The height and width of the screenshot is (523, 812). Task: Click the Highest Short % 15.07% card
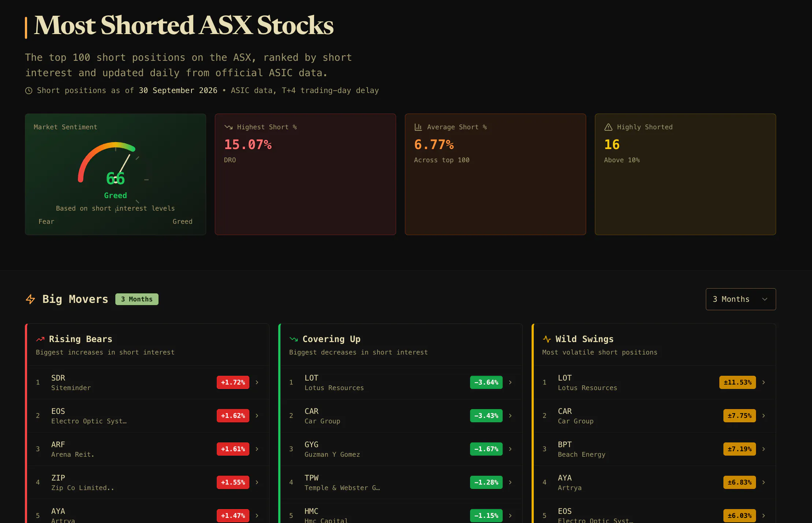[x=305, y=174]
